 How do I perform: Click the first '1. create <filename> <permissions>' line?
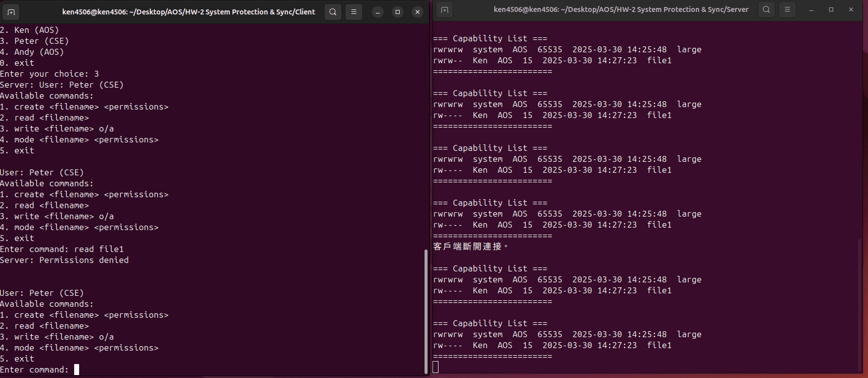(84, 107)
